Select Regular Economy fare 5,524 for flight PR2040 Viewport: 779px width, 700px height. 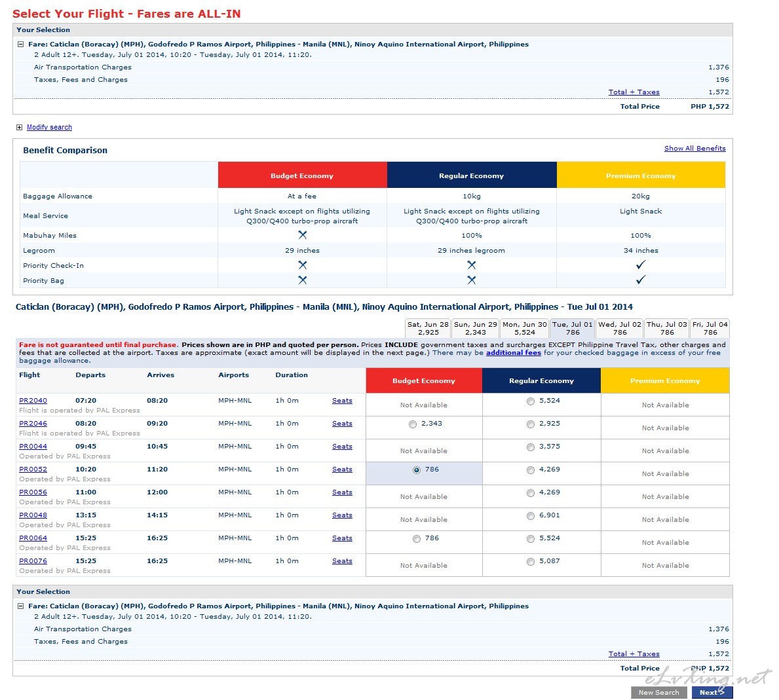[531, 401]
